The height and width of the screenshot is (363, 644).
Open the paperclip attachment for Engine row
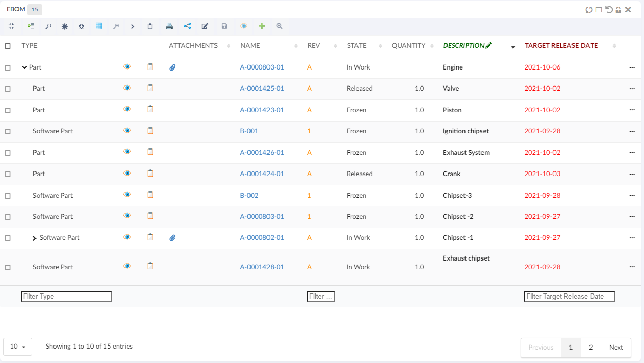point(172,67)
